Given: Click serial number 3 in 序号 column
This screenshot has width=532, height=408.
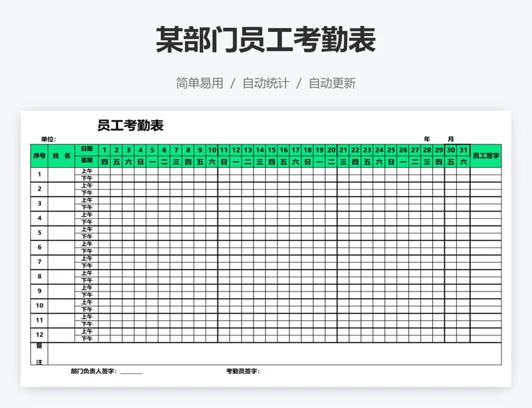Looking at the screenshot, I should (x=39, y=204).
